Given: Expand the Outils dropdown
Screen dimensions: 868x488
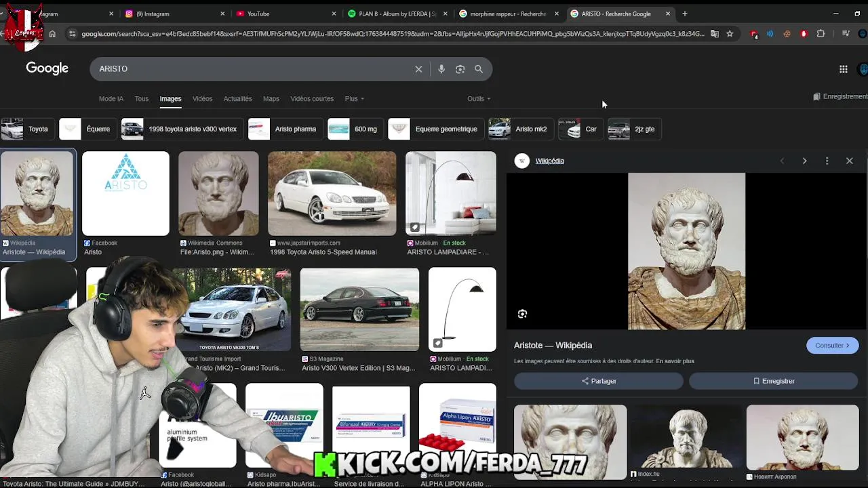Looking at the screenshot, I should pyautogui.click(x=479, y=99).
